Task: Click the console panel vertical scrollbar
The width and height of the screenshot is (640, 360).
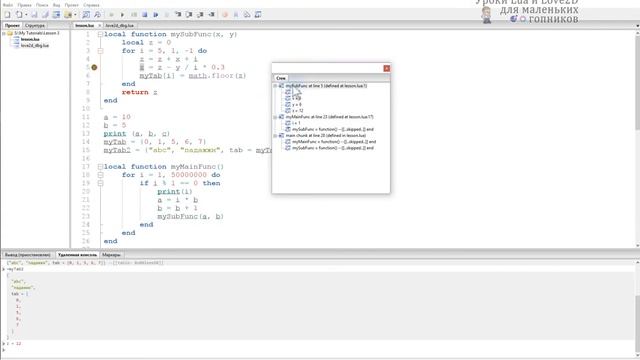Action: (x=637, y=308)
